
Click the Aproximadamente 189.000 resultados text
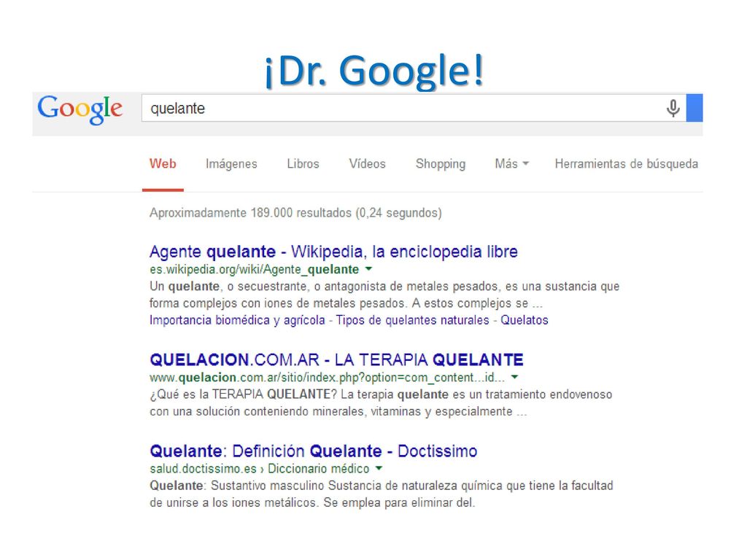(295, 213)
